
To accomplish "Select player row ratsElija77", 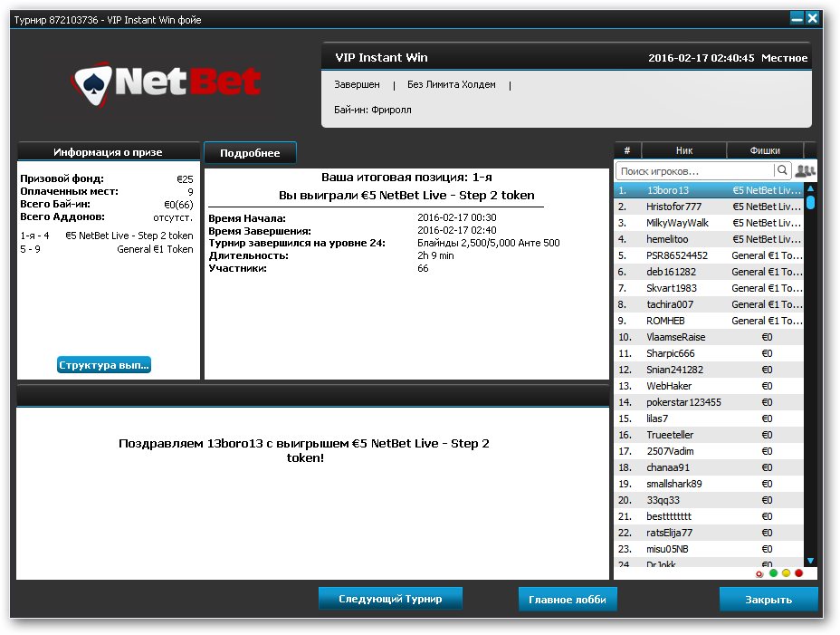I will click(x=709, y=533).
